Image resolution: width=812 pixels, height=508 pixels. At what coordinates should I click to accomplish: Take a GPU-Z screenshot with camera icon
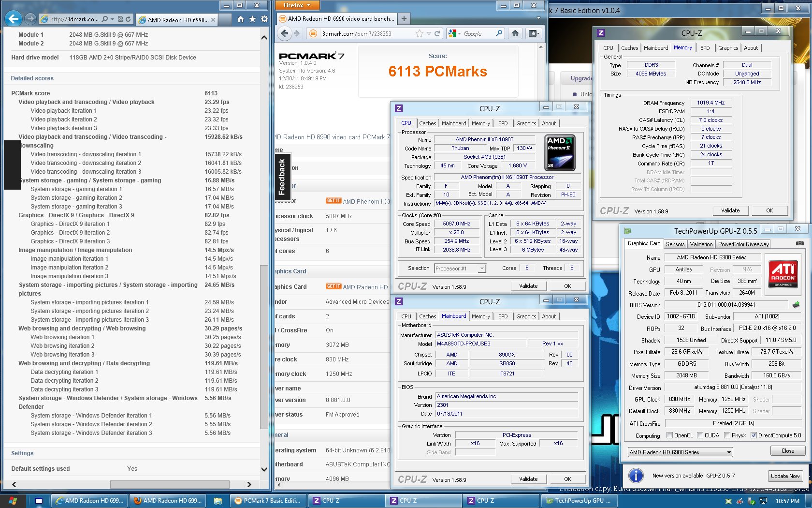pyautogui.click(x=799, y=243)
